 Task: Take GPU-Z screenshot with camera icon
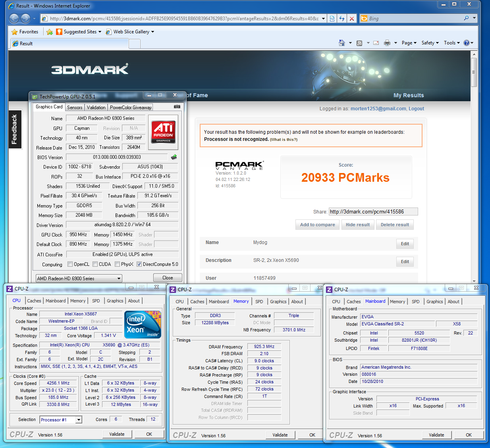tap(177, 107)
